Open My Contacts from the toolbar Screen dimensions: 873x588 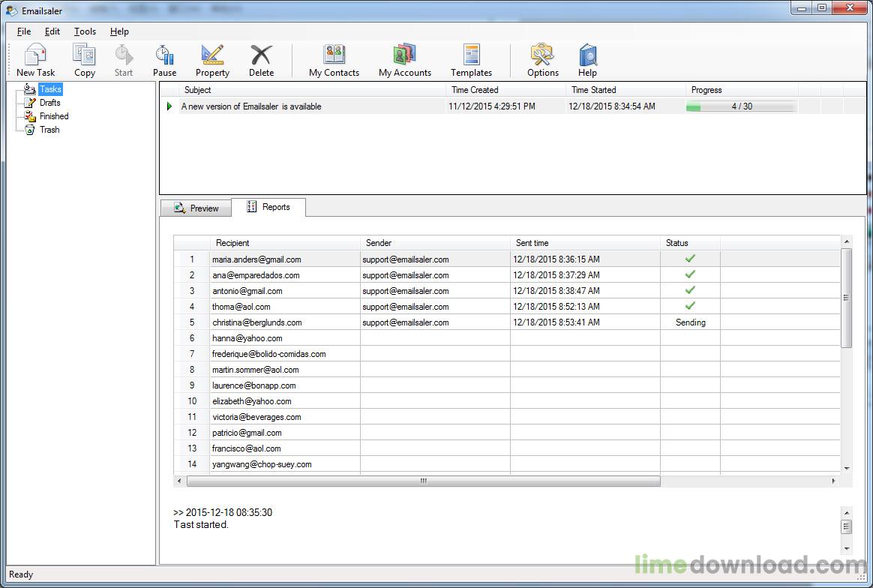click(334, 60)
